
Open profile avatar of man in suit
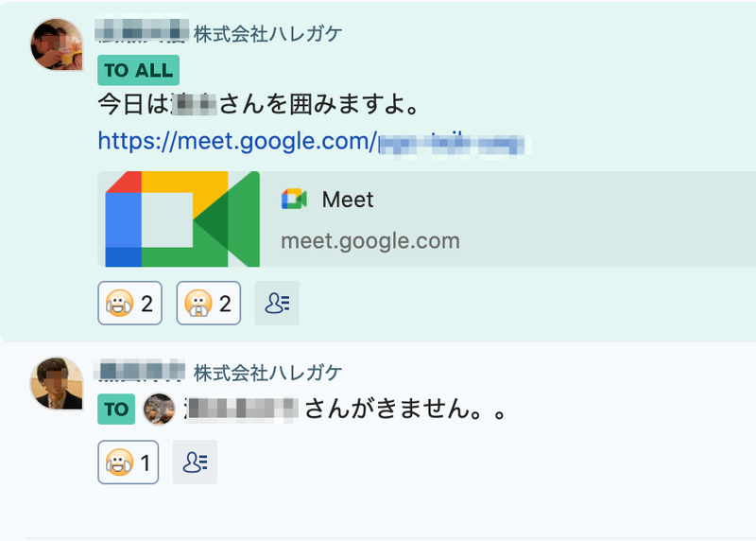[57, 384]
